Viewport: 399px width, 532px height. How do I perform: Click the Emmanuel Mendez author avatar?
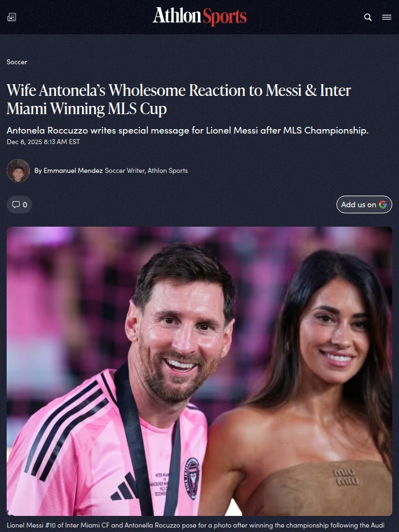(18, 171)
